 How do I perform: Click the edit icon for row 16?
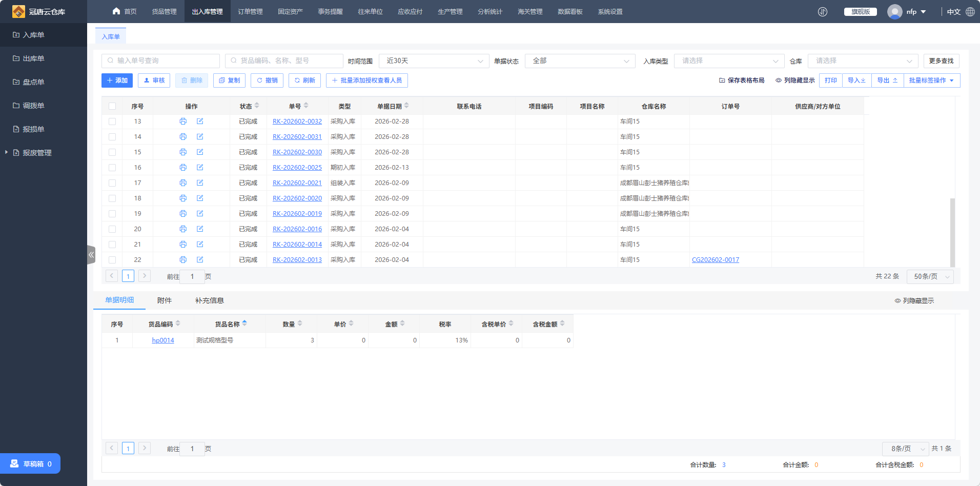pos(200,167)
